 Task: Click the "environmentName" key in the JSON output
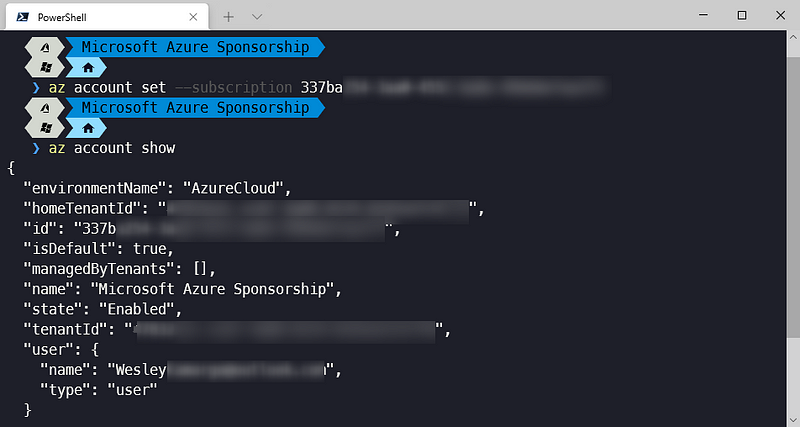[x=93, y=188]
